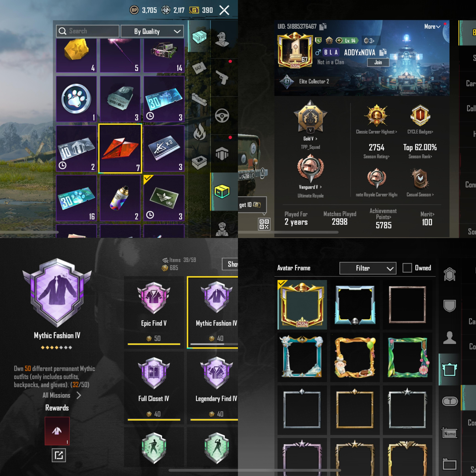Select the Full Closet IV achievement
The image size is (476, 476).
[x=154, y=387]
